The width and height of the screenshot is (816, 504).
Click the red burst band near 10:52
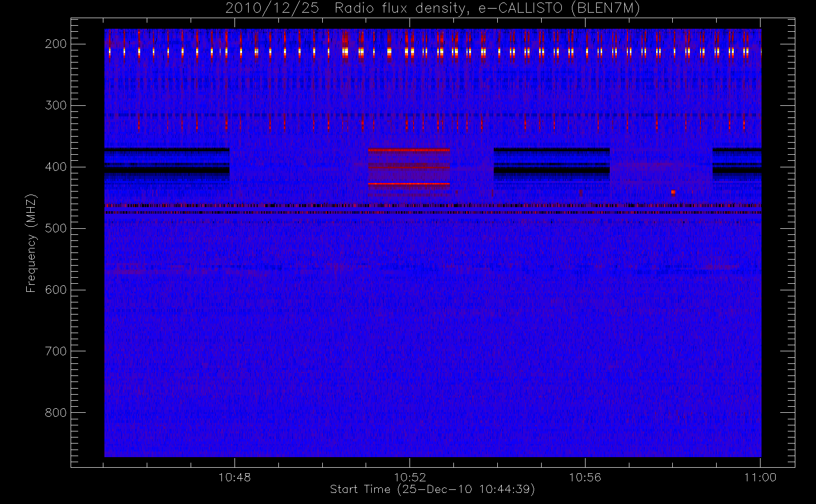409,172
